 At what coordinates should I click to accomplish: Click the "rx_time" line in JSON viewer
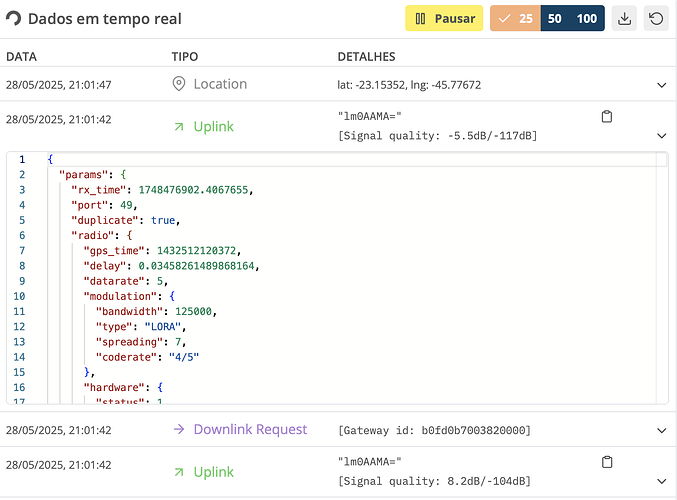pyautogui.click(x=160, y=190)
